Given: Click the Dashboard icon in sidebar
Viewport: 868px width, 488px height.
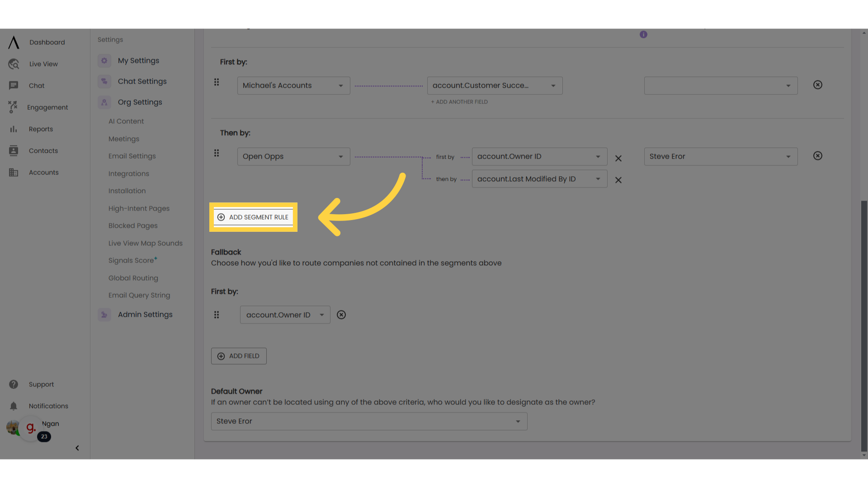Looking at the screenshot, I should click(x=13, y=42).
